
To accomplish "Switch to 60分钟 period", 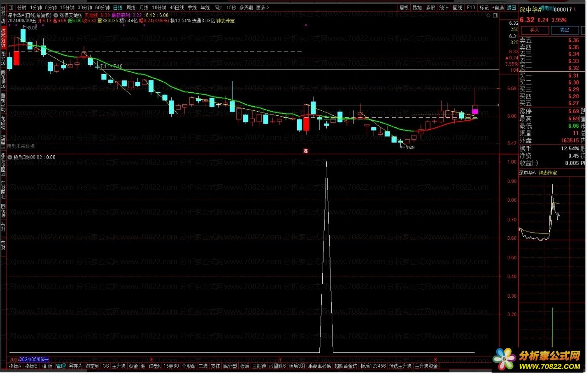I will tap(102, 8).
